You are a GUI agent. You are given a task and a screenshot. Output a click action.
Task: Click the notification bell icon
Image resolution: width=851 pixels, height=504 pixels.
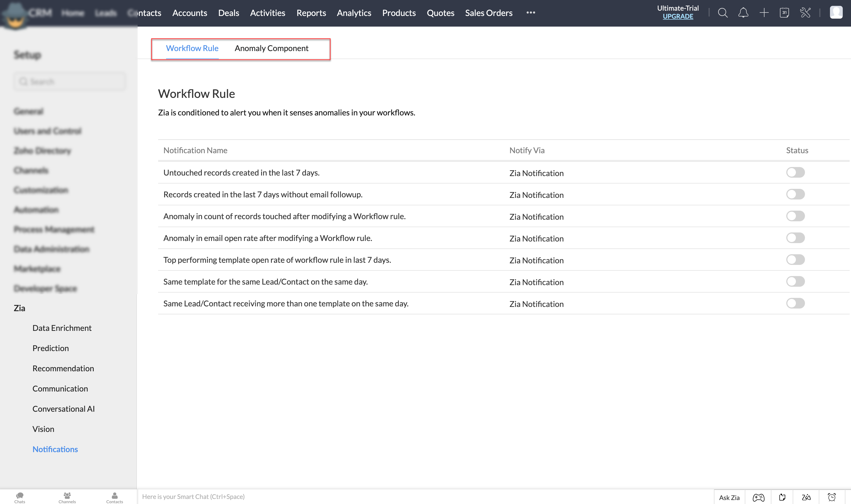pos(743,13)
